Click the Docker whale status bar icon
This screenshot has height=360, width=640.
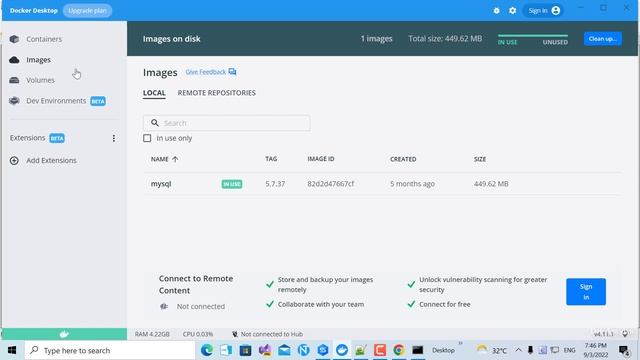64,334
